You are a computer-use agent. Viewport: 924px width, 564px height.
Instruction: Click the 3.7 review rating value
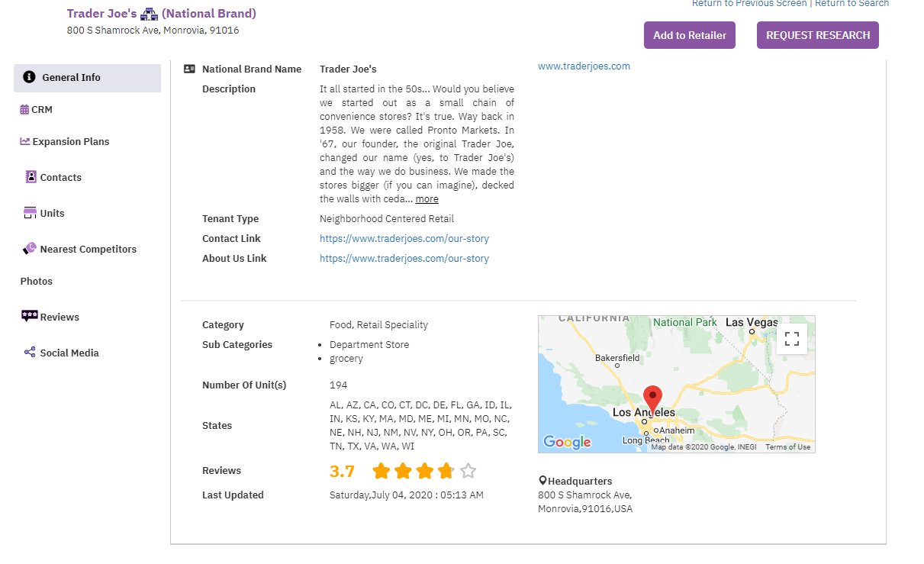pyautogui.click(x=343, y=471)
